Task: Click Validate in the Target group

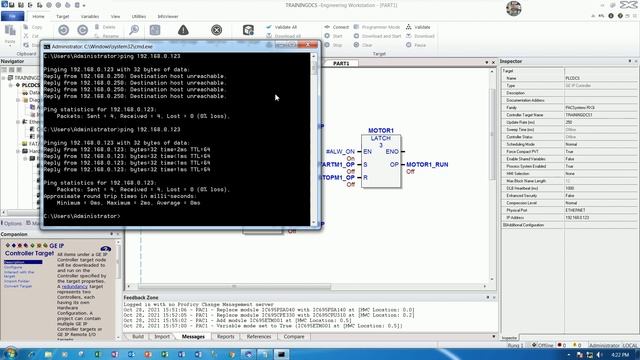Action: click(x=418, y=27)
